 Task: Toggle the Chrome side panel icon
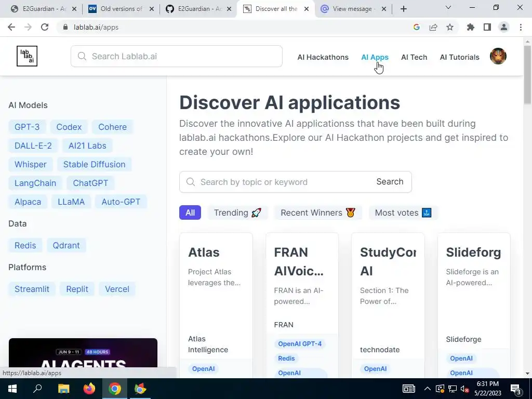click(487, 27)
